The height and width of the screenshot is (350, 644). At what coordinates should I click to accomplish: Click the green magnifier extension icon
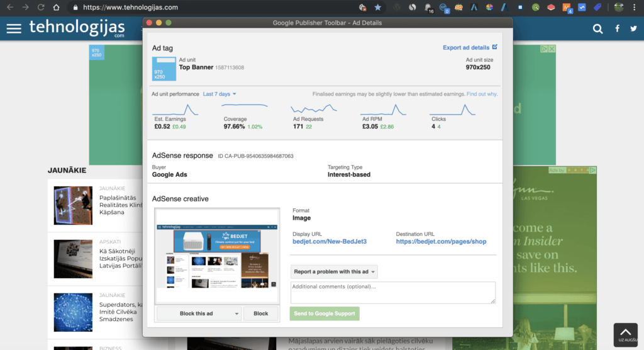(536, 7)
